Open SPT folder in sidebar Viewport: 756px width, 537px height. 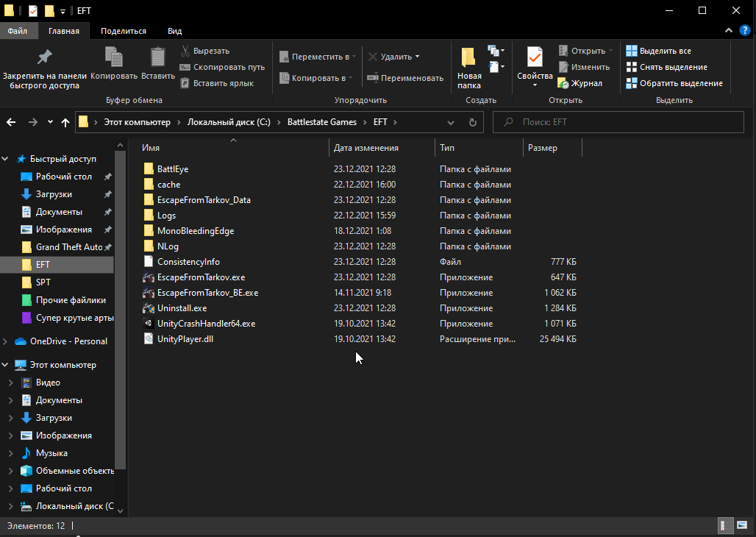(43, 282)
